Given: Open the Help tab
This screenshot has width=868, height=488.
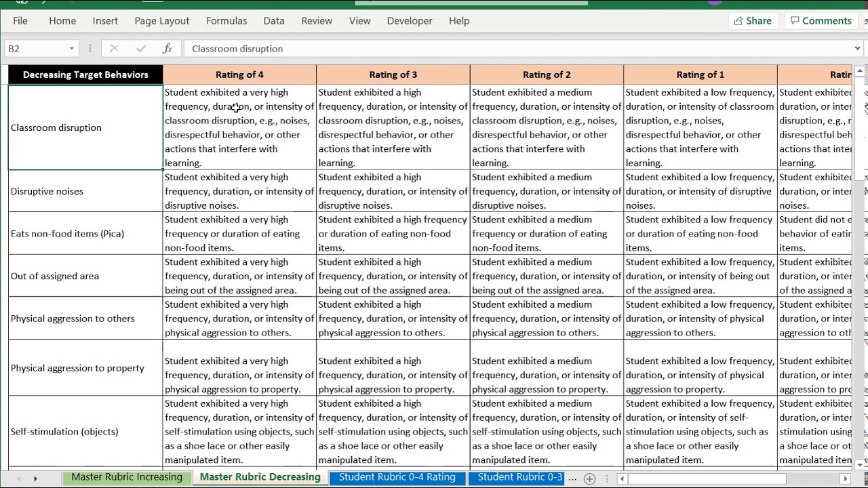Looking at the screenshot, I should (x=459, y=21).
